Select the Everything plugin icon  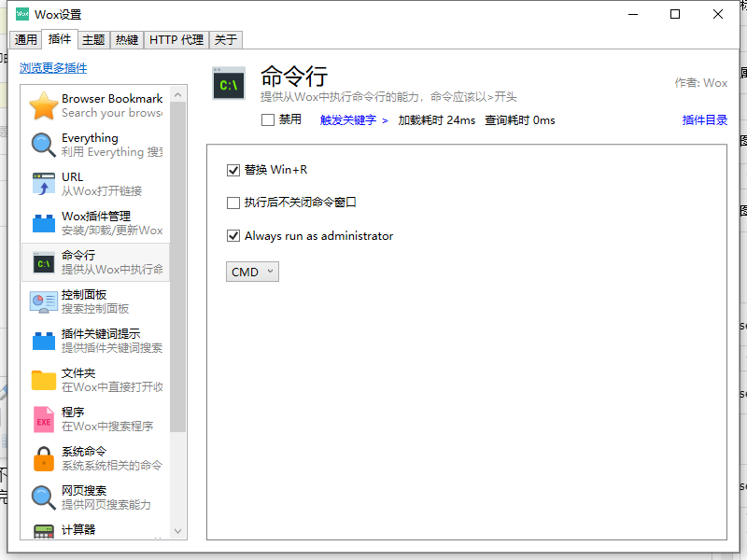pos(43,146)
